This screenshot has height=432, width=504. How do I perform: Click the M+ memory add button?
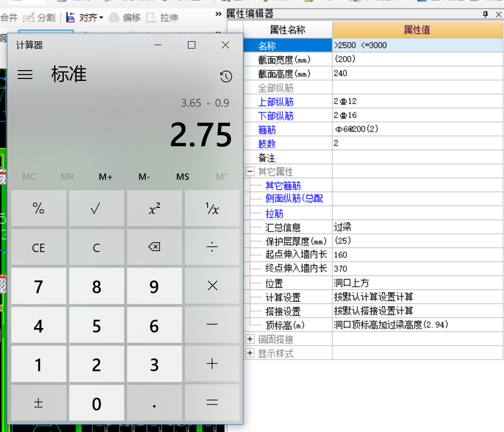coord(106,177)
